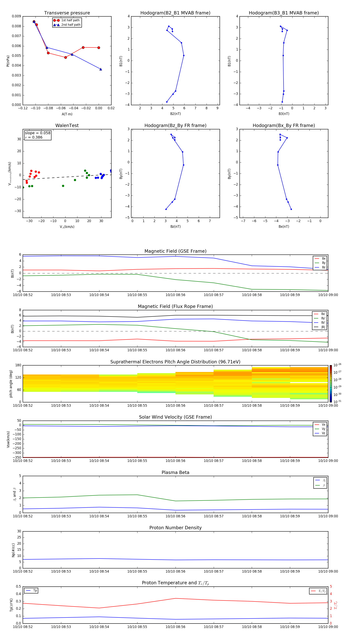351x644 pixels.
Task: Select the 'Hodogram(B2_B1 MVAB frame)' title
Action: pyautogui.click(x=175, y=13)
